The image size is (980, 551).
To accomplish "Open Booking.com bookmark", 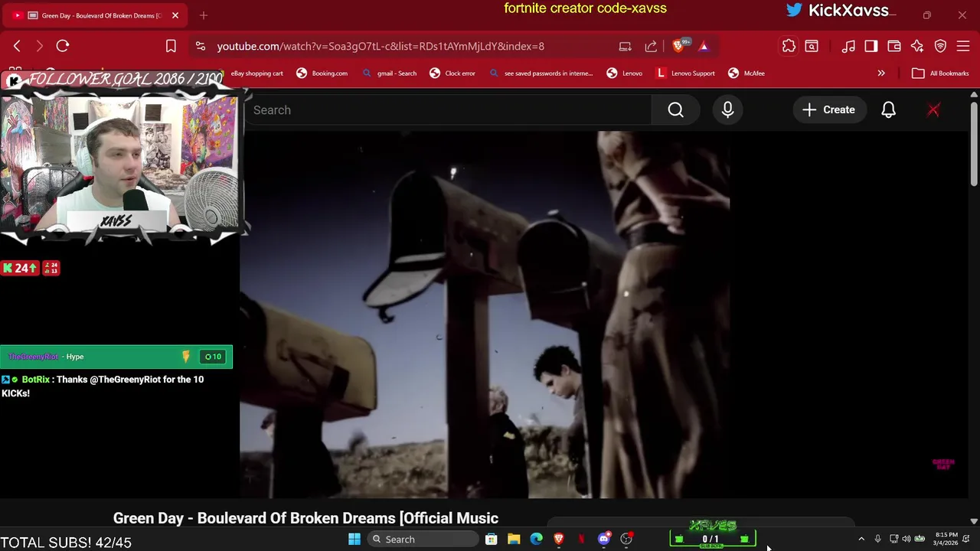I will pos(322,73).
